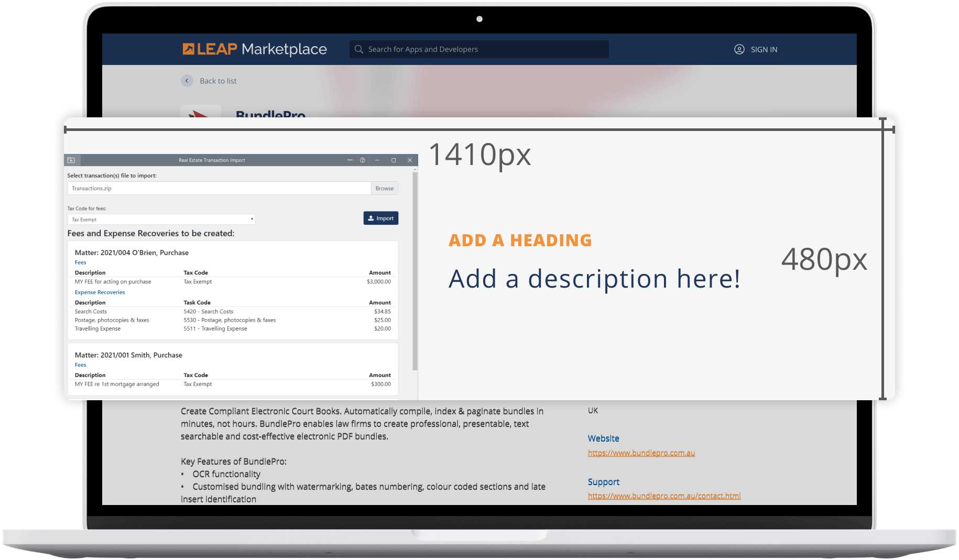Click 5511 - Travelling Expense task code
This screenshot has height=560, width=959.
click(215, 329)
